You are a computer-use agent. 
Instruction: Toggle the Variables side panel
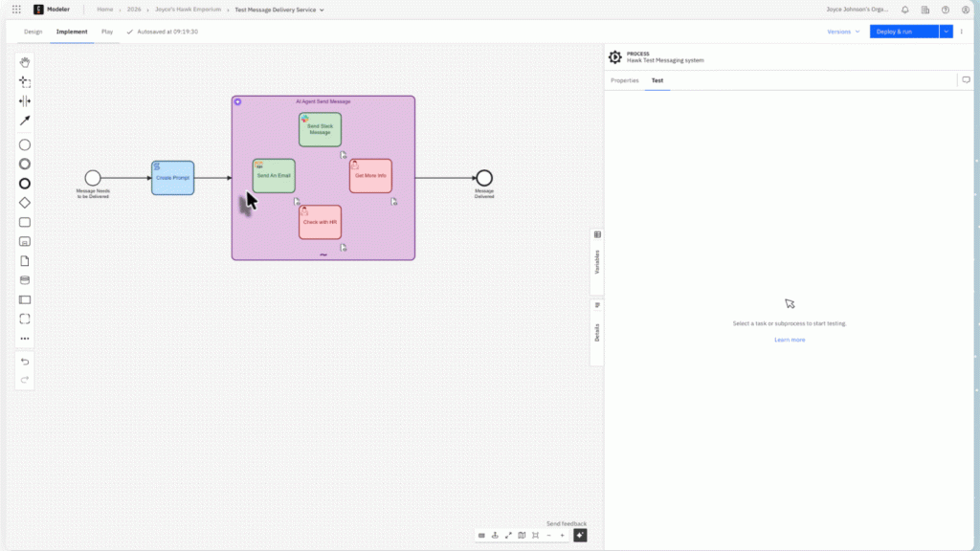tap(597, 255)
